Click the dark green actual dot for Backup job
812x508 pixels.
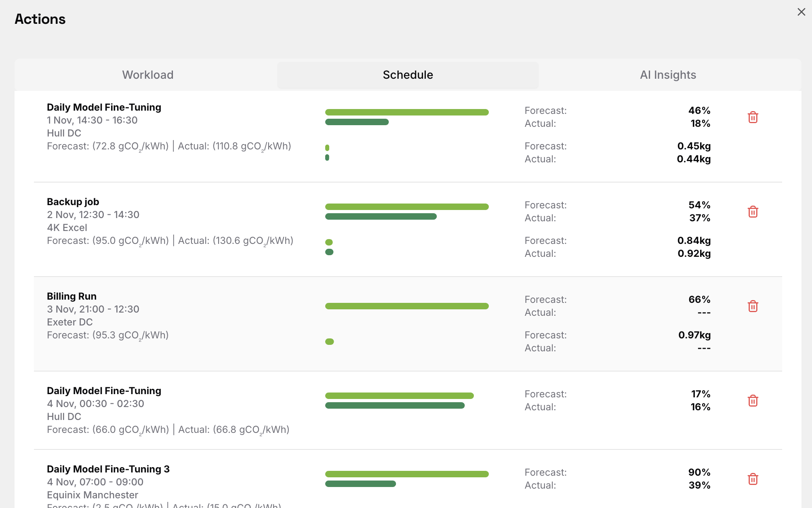click(x=329, y=252)
